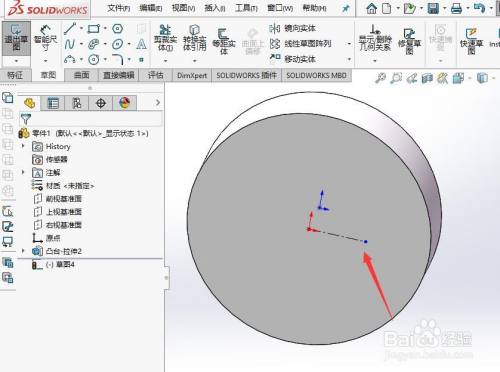Click Repair Sketch (修复草图) tool
This screenshot has width=500, height=372.
pos(409,41)
